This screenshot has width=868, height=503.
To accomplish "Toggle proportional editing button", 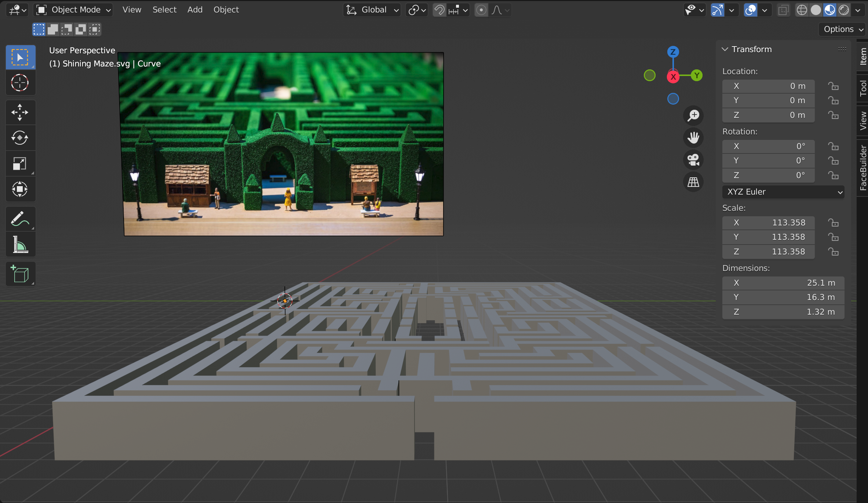I will point(481,10).
